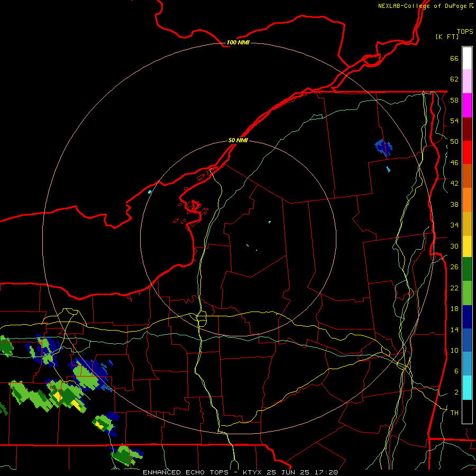Click the light blue 6 kft legend color

click(x=467, y=364)
